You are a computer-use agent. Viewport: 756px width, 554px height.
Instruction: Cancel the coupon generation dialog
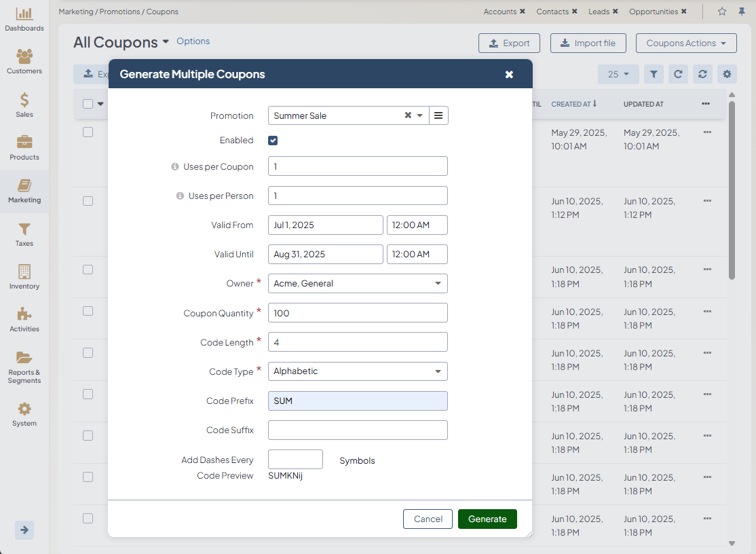click(428, 519)
